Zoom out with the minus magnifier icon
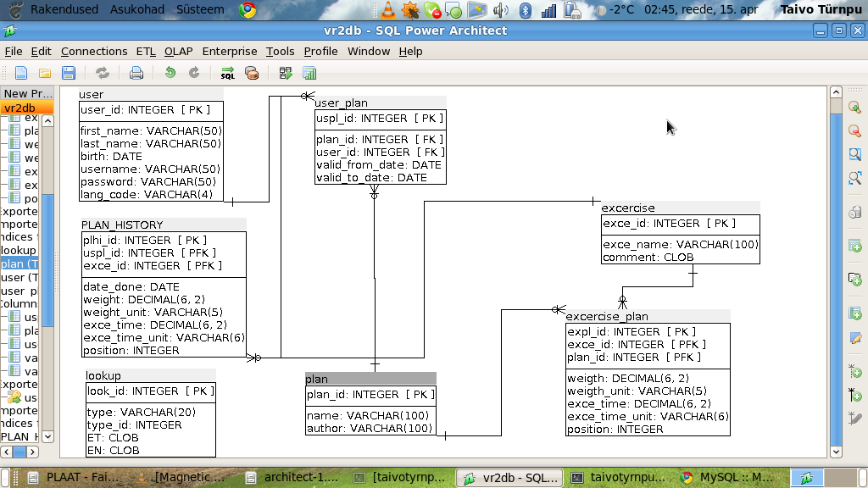Viewport: 868px width, 488px height. click(x=854, y=130)
